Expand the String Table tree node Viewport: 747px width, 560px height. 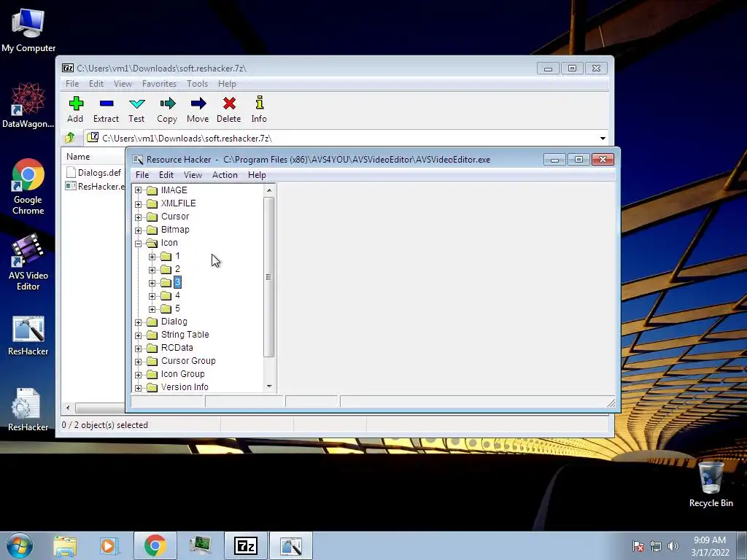(138, 335)
